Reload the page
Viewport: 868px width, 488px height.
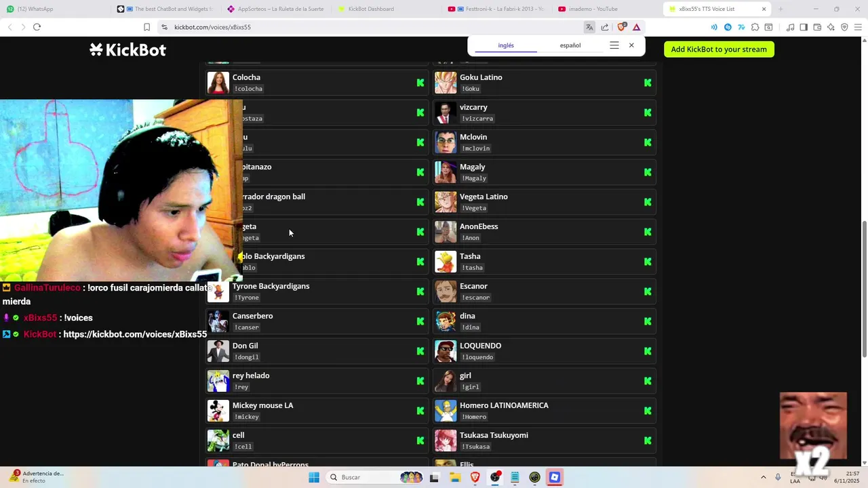[x=37, y=27]
